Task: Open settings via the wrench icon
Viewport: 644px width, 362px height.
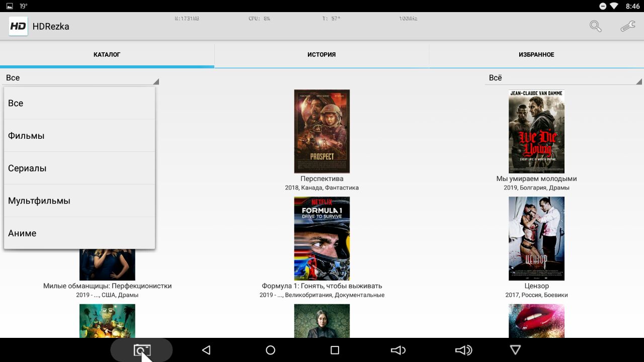Action: (x=627, y=27)
